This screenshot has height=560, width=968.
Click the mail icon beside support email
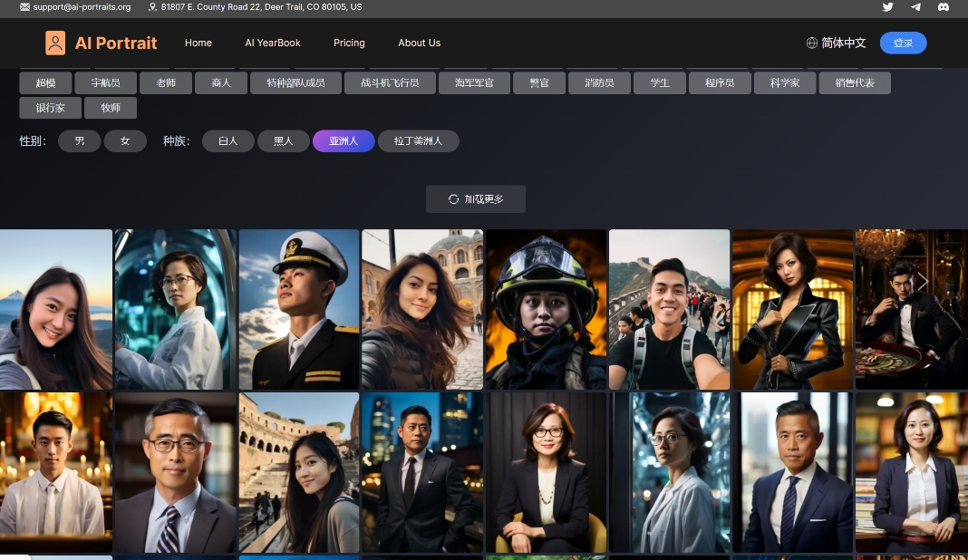pyautogui.click(x=24, y=7)
